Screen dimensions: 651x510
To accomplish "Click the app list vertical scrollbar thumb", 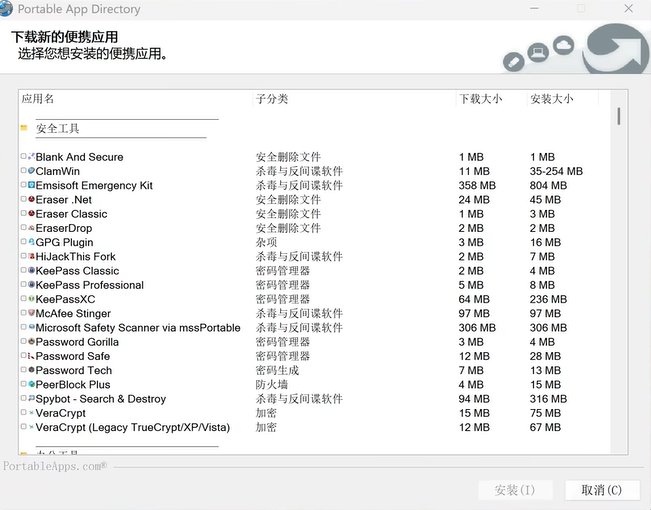I will [619, 116].
